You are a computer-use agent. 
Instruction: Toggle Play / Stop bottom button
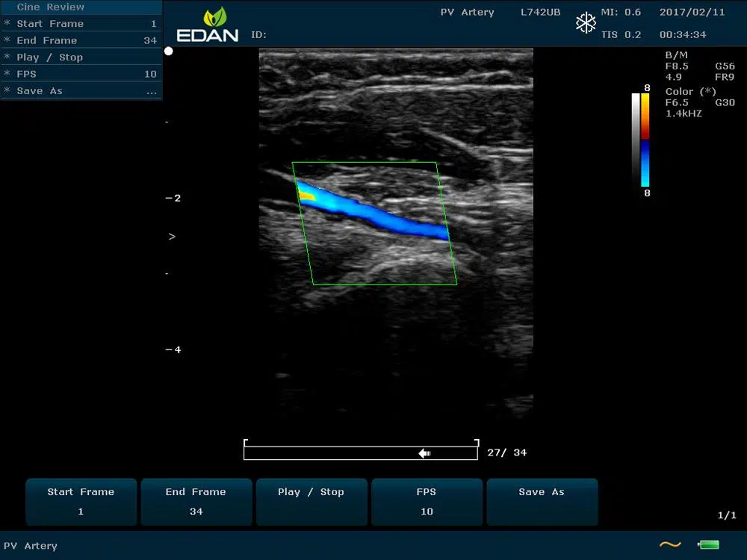tap(311, 502)
